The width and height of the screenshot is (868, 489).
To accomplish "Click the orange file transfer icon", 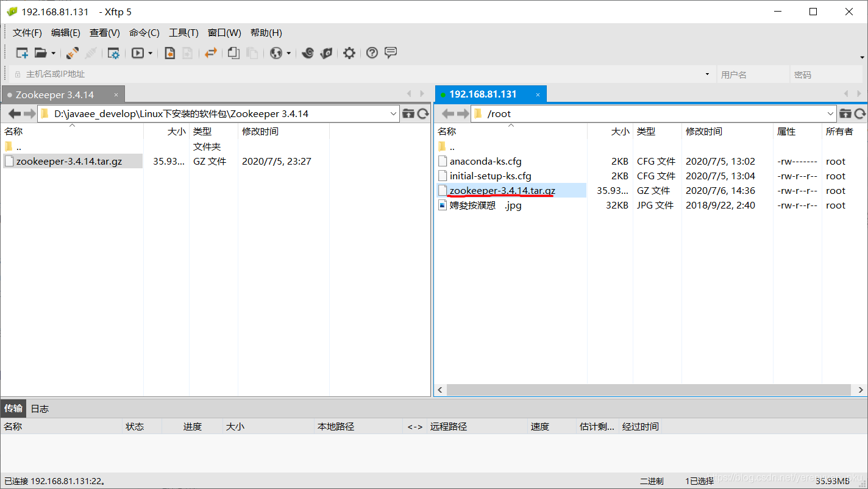I will coord(170,53).
